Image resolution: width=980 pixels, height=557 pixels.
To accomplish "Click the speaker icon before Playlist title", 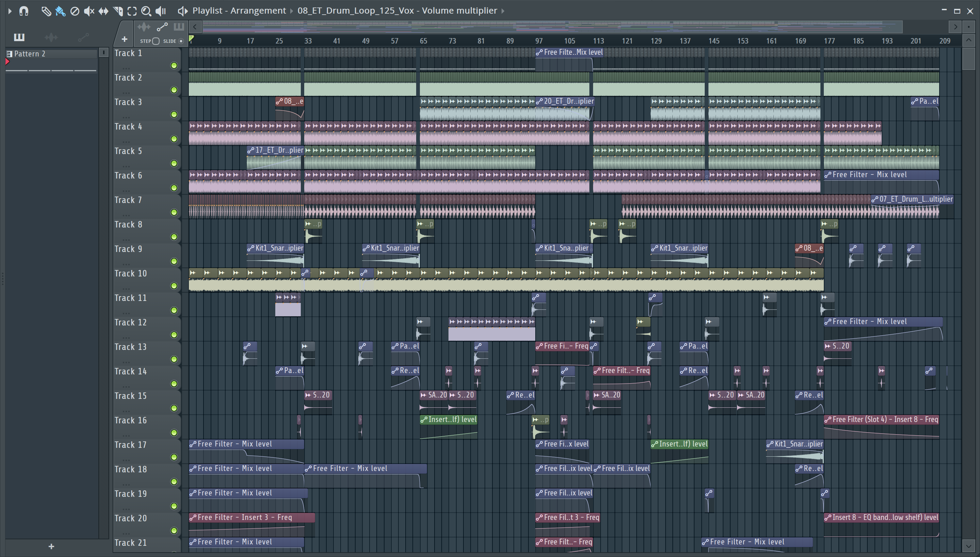I will [183, 11].
